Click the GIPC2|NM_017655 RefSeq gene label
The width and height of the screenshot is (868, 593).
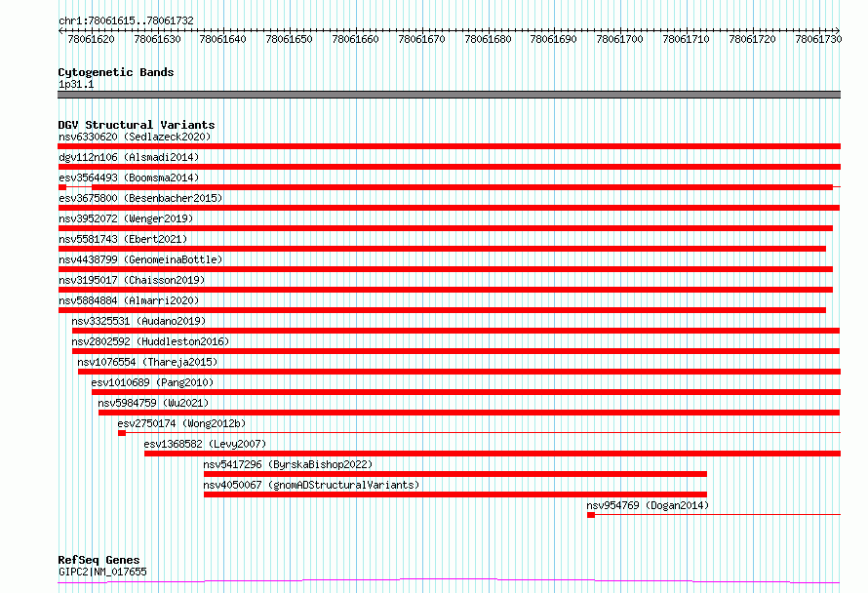pos(102,572)
